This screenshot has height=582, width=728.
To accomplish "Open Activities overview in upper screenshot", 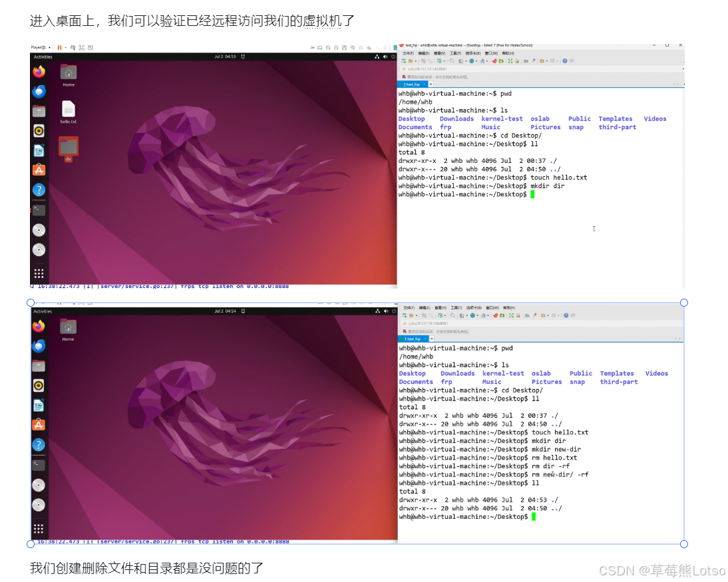I will (x=43, y=57).
